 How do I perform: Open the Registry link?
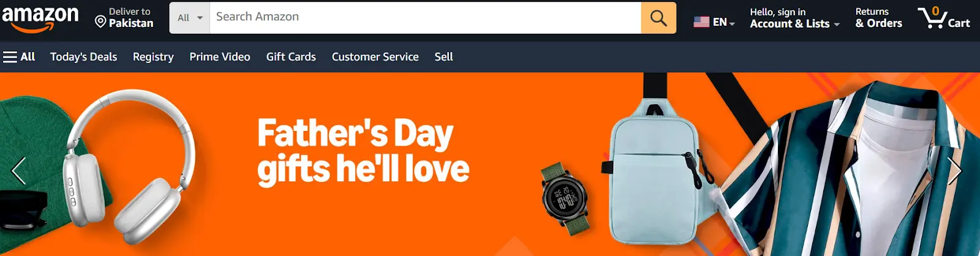click(153, 57)
